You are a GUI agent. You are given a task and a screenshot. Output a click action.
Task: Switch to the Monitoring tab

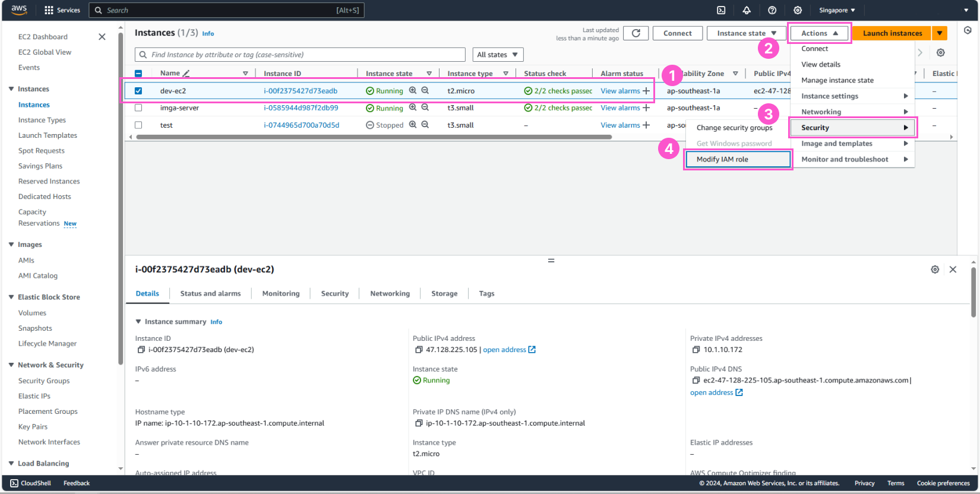tap(281, 294)
